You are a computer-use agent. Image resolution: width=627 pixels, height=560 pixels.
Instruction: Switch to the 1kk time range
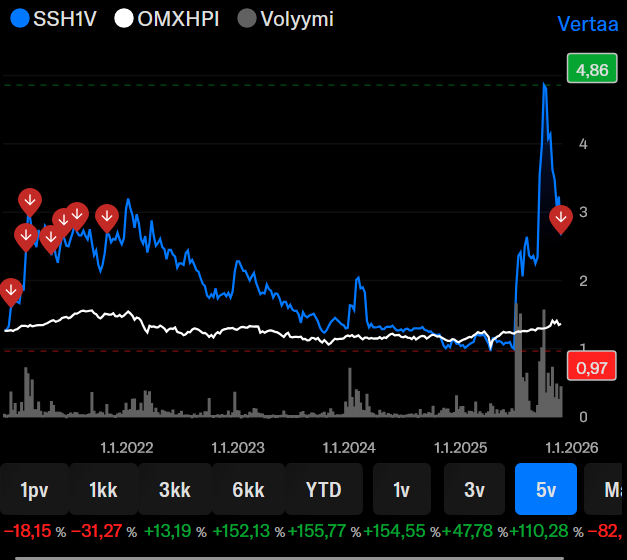(x=103, y=490)
